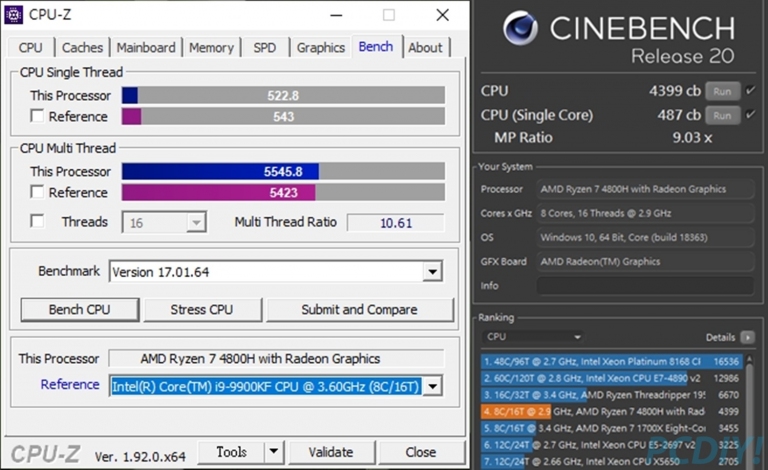Image resolution: width=768 pixels, height=470 pixels.
Task: Switch to the CPU tab
Action: tap(30, 47)
